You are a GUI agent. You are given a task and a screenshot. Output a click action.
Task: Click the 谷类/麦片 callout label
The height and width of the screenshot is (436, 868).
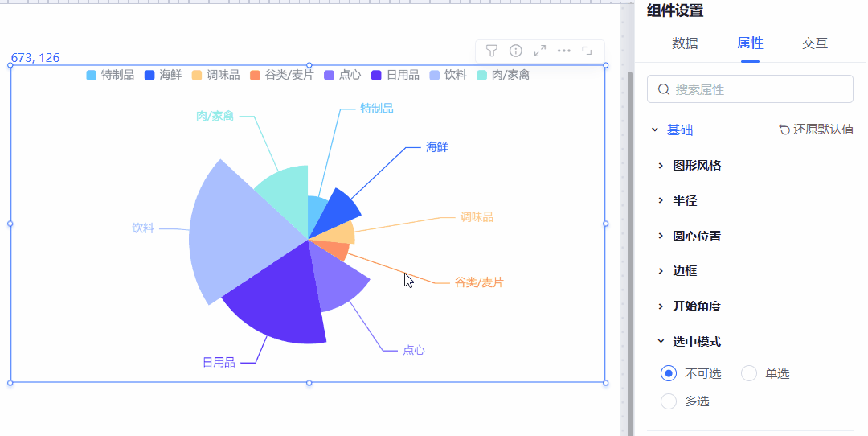[x=479, y=282]
